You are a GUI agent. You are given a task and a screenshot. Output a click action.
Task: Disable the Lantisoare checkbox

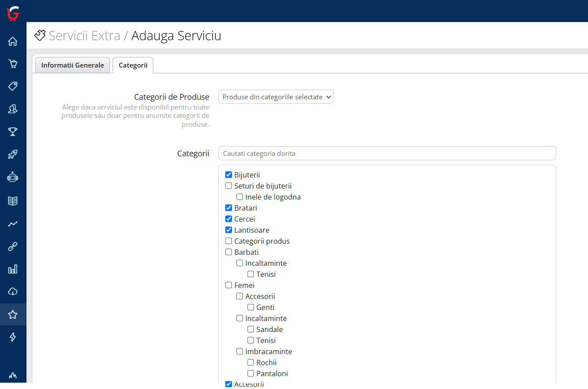(228, 230)
